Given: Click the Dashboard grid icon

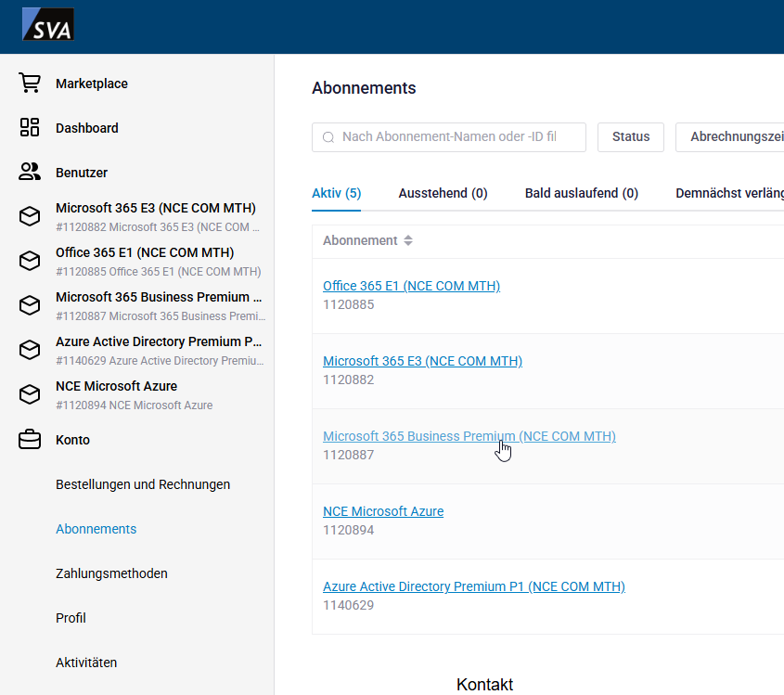Looking at the screenshot, I should (x=30, y=127).
